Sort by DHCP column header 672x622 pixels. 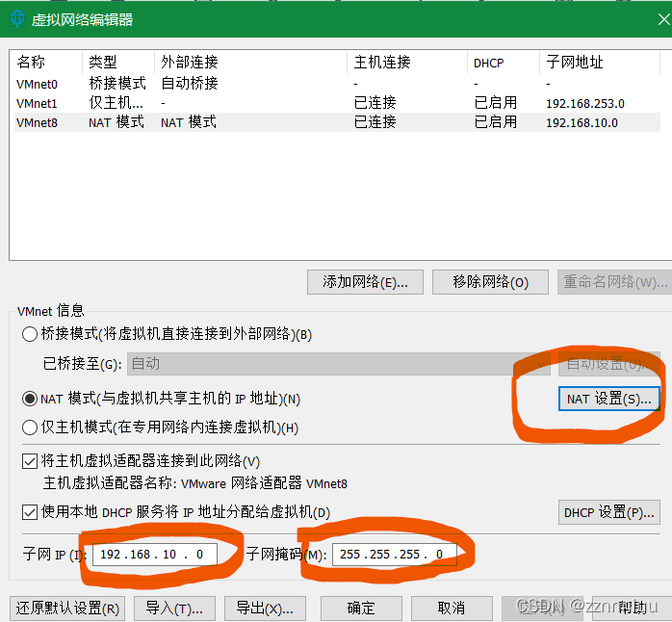(504, 63)
